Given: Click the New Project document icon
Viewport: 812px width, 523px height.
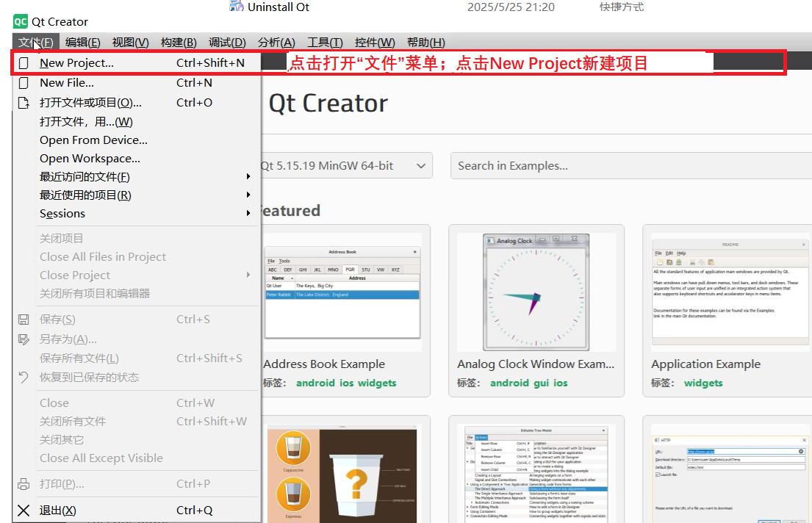Looking at the screenshot, I should pos(24,63).
